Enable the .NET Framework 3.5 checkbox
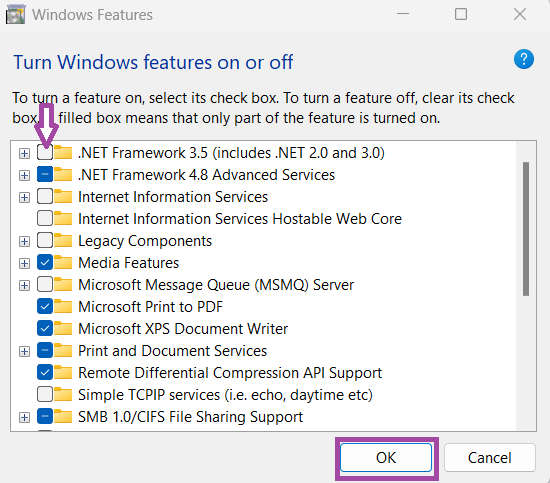The width and height of the screenshot is (550, 483). (45, 153)
